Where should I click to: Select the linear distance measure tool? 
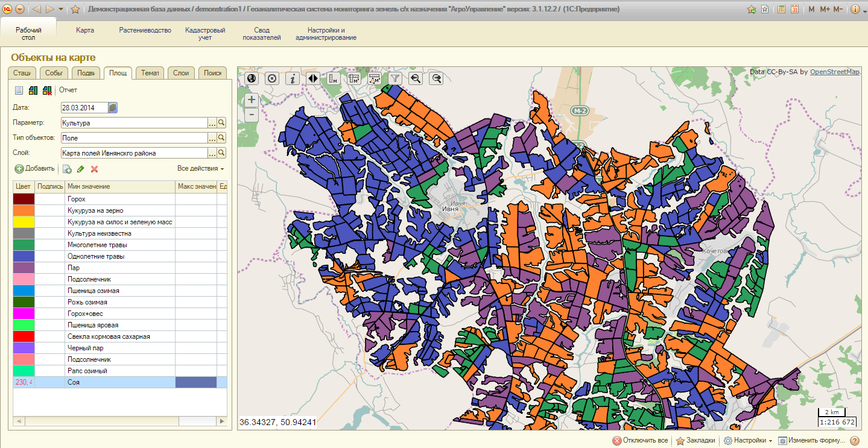pyautogui.click(x=334, y=78)
